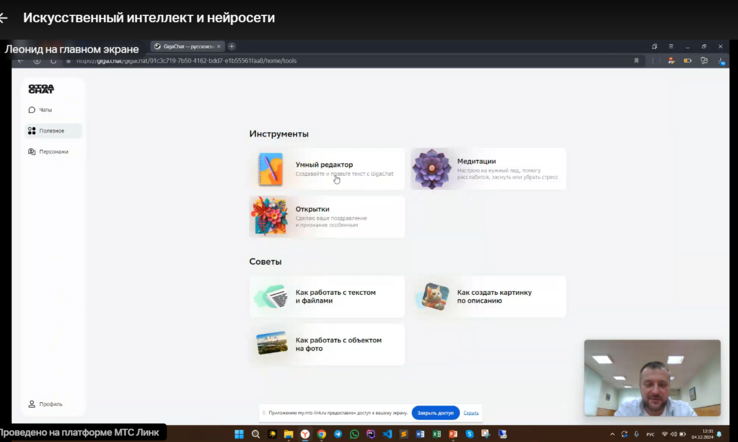The height and width of the screenshot is (442, 738).
Task: Go back using the webinar header arrow
Action: click(x=3, y=18)
